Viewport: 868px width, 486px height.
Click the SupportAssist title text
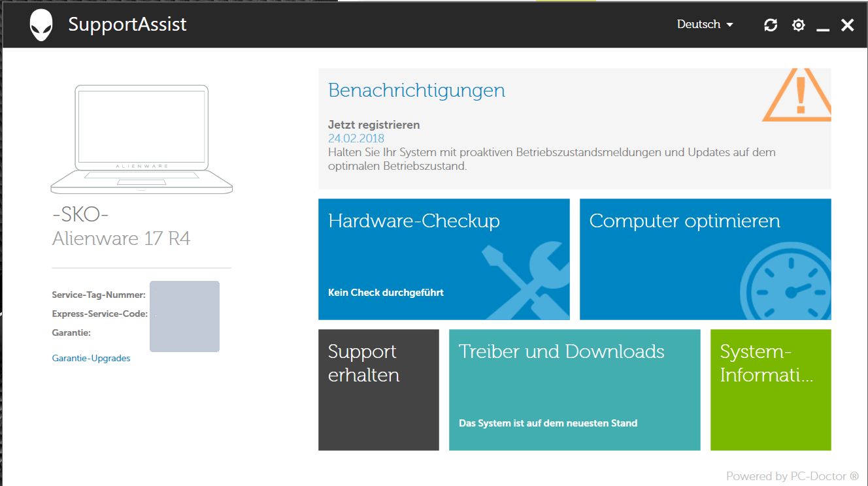tap(127, 25)
